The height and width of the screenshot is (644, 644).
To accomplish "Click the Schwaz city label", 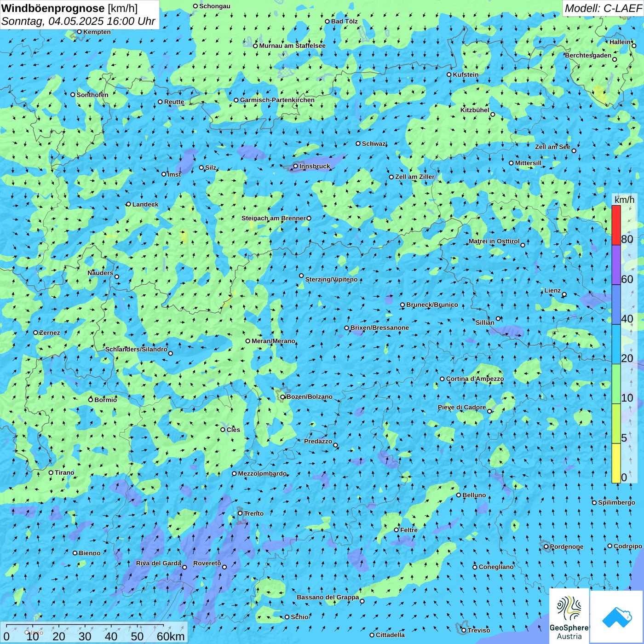I will 374,144.
